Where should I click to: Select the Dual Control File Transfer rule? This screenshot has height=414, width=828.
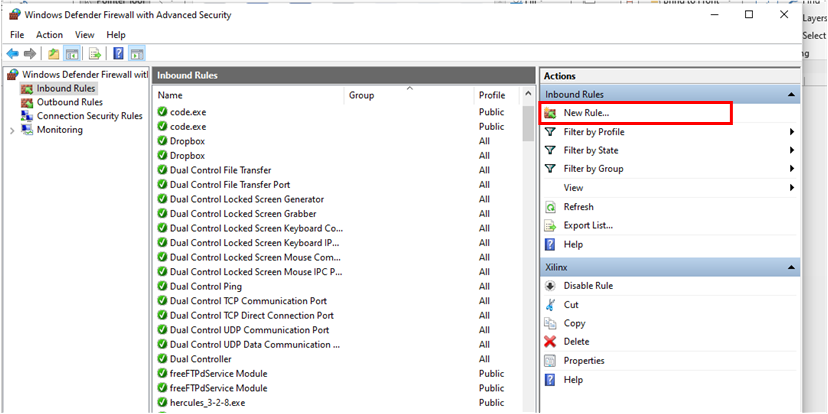[x=220, y=170]
